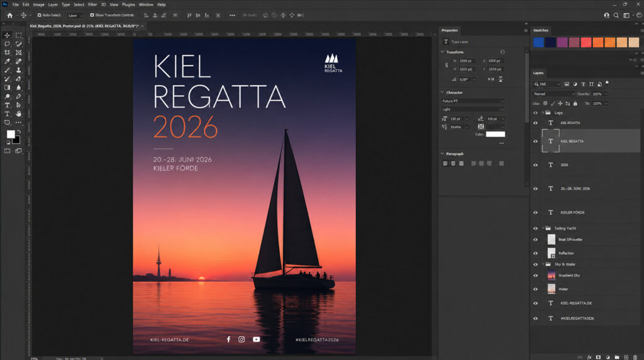
Task: Enable the Auto-Select checkbox
Action: pyautogui.click(x=40, y=15)
